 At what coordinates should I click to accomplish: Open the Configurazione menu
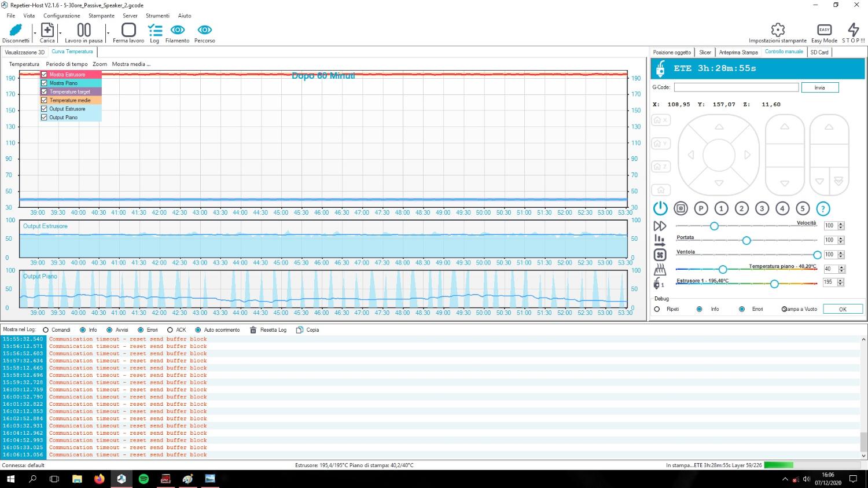[61, 16]
